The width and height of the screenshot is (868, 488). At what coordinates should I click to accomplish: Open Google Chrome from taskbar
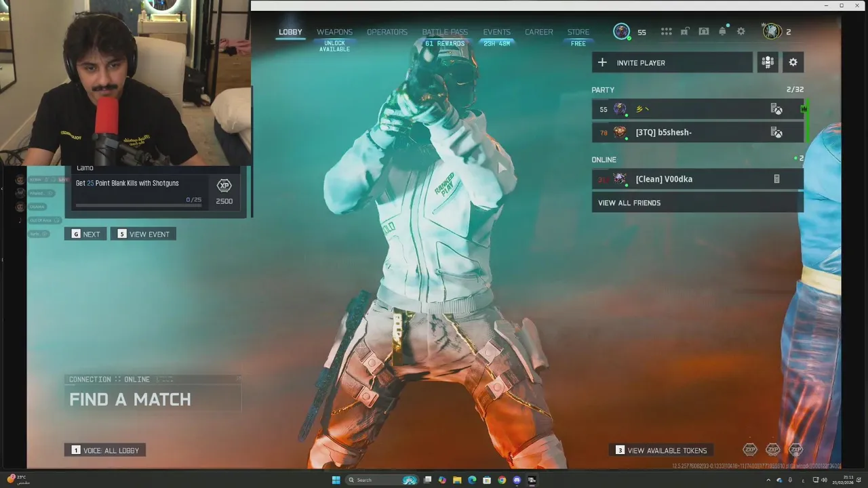(502, 480)
